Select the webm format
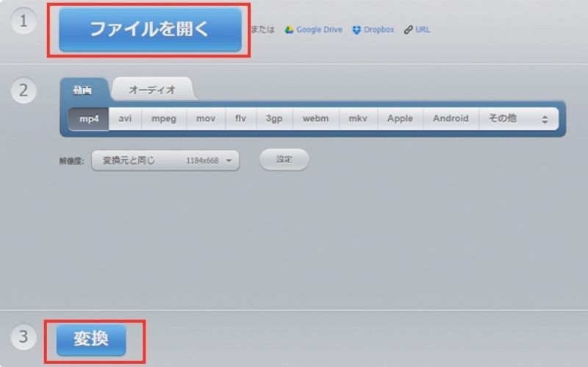This screenshot has height=367, width=588. pyautogui.click(x=316, y=119)
